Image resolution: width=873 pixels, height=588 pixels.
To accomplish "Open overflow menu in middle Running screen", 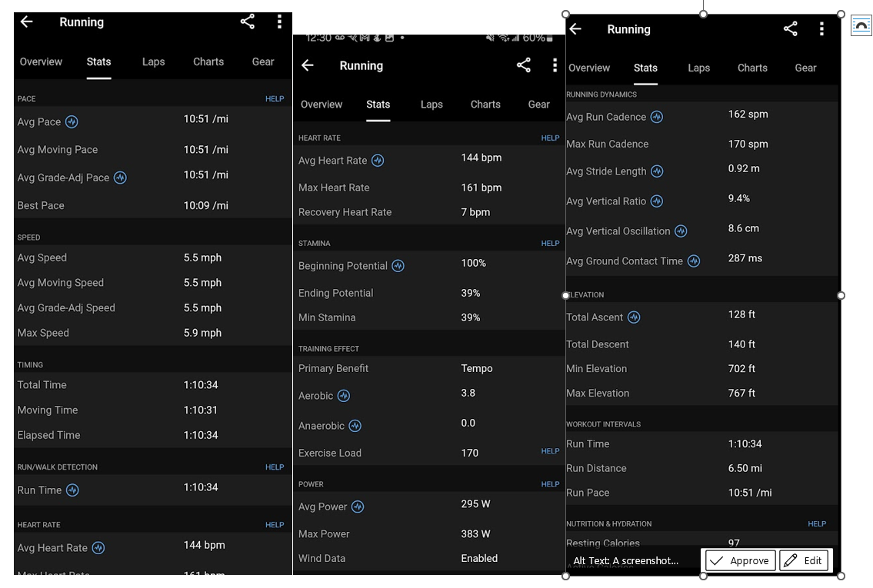I will [x=555, y=65].
